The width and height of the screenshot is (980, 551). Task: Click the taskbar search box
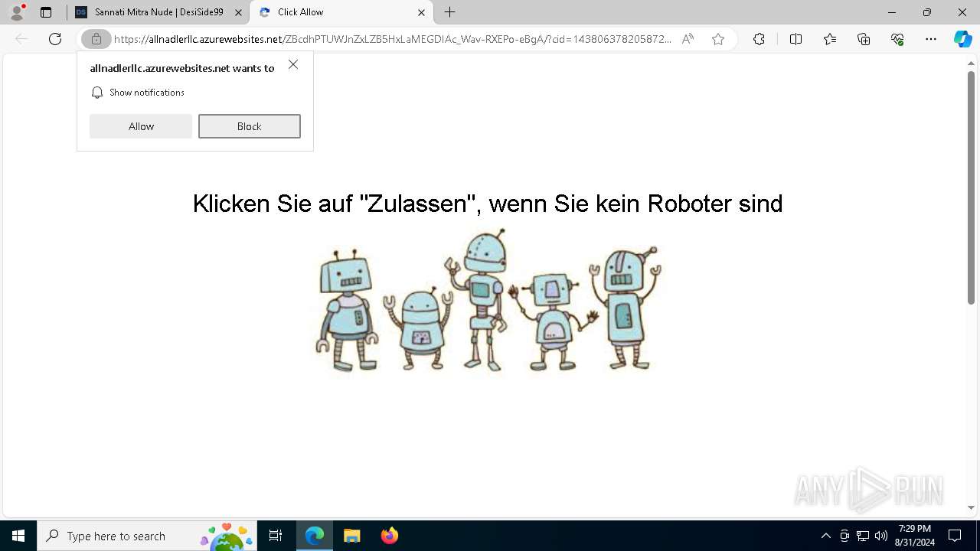pyautogui.click(x=147, y=536)
